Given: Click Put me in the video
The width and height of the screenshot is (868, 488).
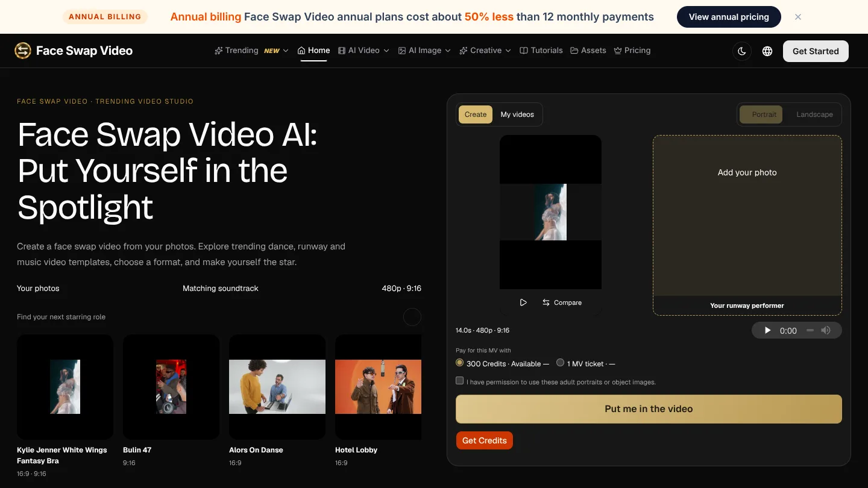Looking at the screenshot, I should (x=649, y=409).
